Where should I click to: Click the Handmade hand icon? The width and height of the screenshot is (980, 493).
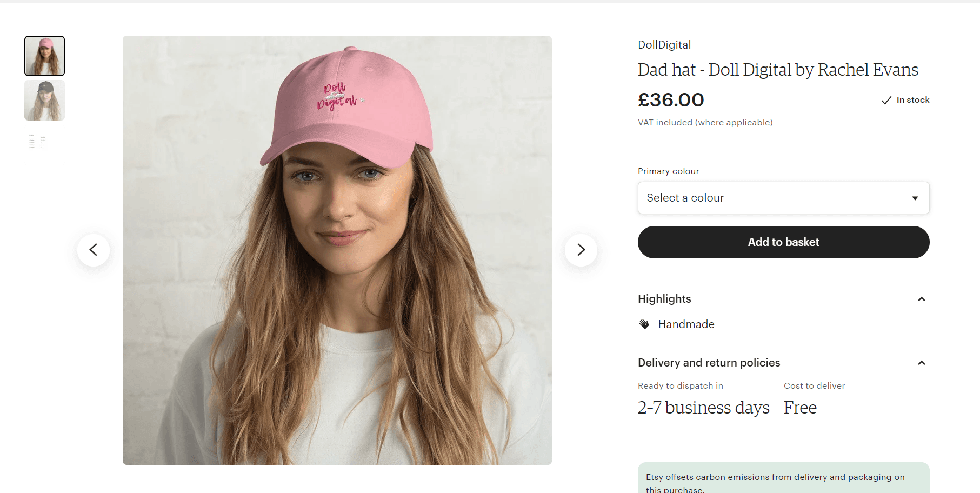point(644,324)
